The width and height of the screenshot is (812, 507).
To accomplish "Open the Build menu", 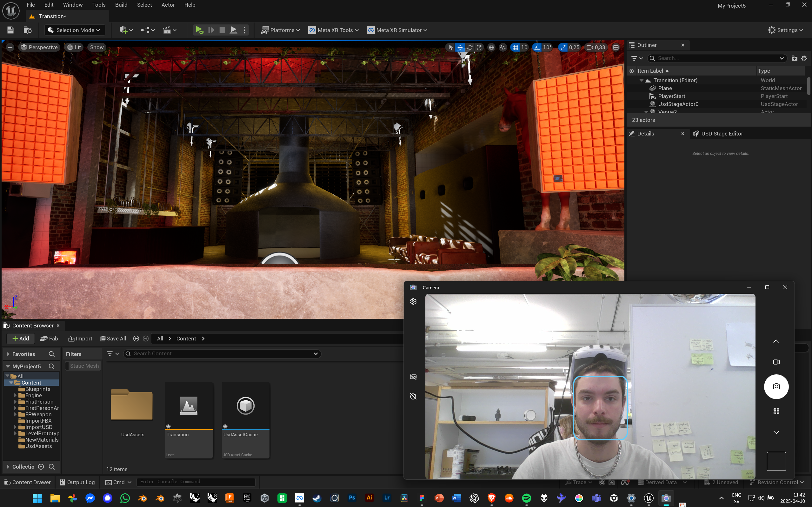I will [121, 5].
